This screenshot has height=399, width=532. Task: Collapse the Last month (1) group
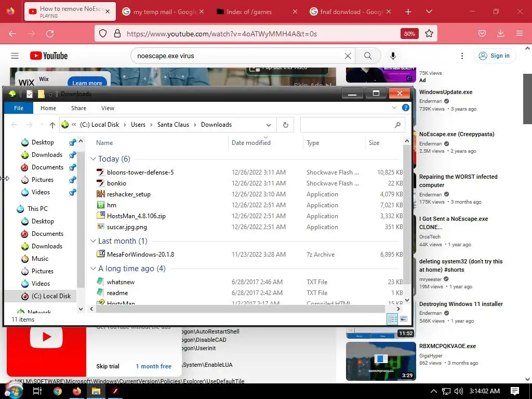pyautogui.click(x=93, y=241)
